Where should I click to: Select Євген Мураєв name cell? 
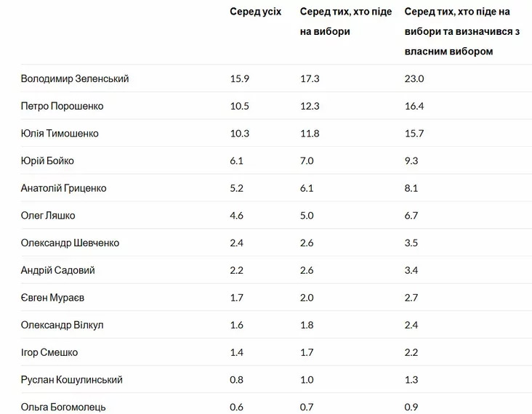(52, 298)
